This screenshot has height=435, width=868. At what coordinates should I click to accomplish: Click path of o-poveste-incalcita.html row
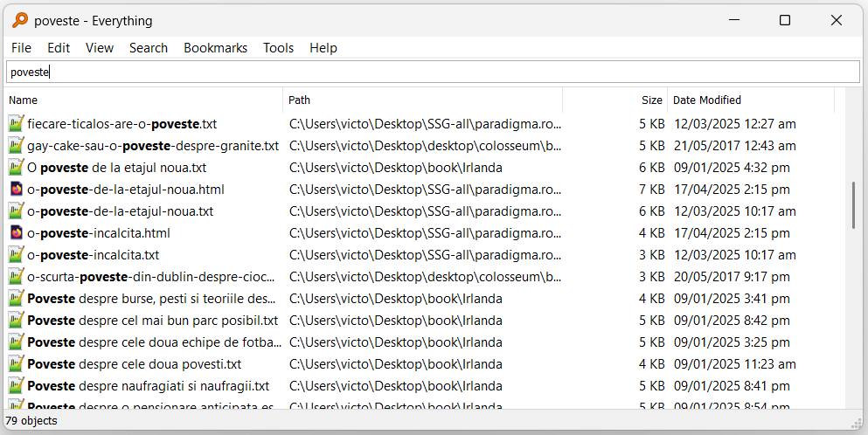(x=425, y=233)
